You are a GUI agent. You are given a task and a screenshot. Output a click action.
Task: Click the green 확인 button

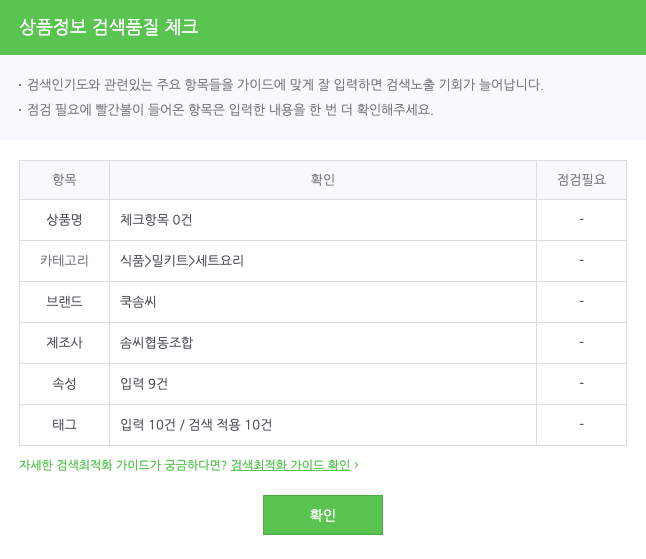tap(322, 515)
